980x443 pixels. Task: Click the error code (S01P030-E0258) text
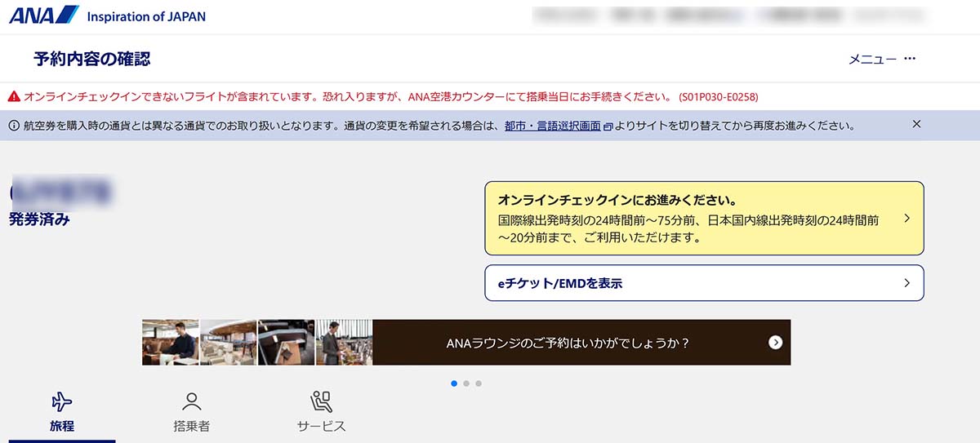(x=718, y=97)
